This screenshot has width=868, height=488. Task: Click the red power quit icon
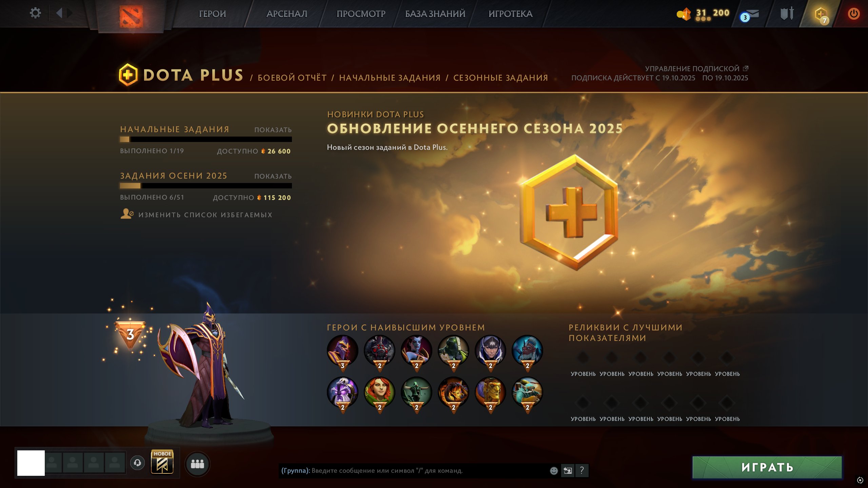pyautogui.click(x=853, y=14)
